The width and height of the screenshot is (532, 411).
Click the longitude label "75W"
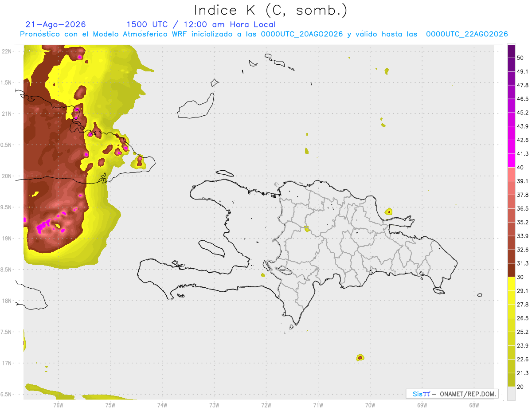110,405
